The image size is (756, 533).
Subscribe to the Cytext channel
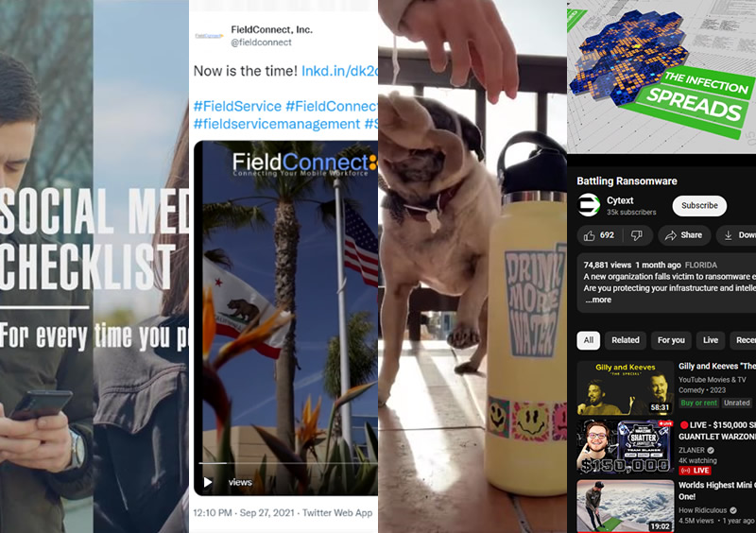coord(699,205)
